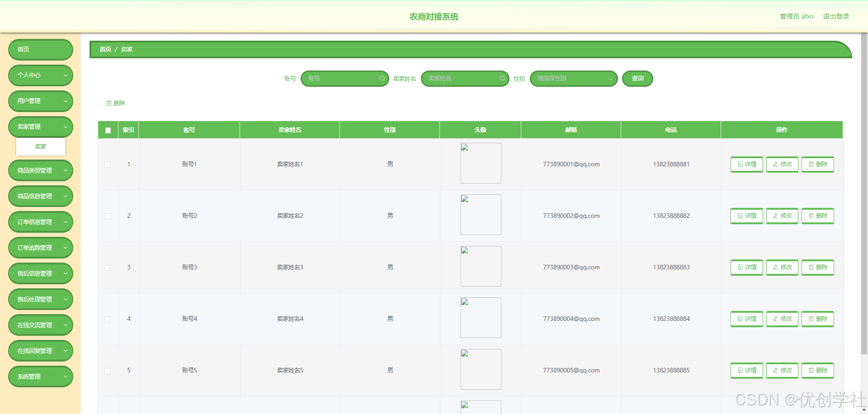Viewport: 868px width, 414px height.
Task: Open 在线回复管理 sidebar menu
Action: pyautogui.click(x=41, y=351)
